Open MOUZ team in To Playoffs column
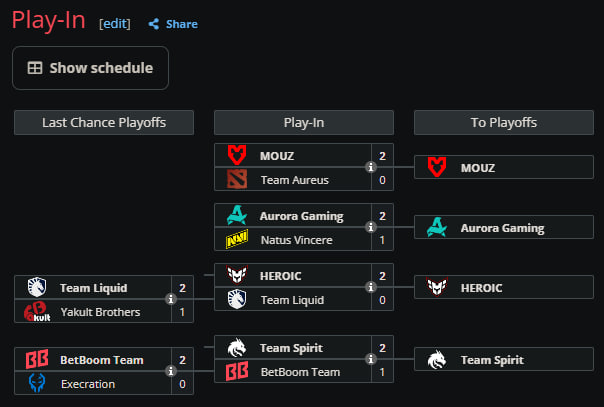The image size is (604, 407). [x=504, y=167]
